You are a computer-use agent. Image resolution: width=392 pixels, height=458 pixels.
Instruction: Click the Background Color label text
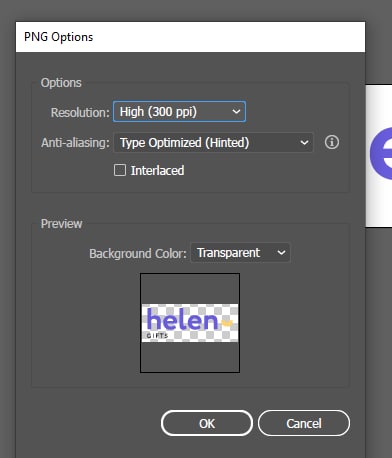138,254
